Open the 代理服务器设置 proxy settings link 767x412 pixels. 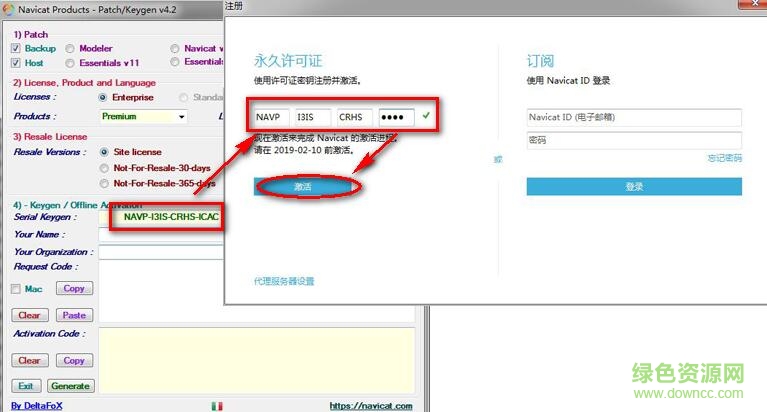[284, 281]
